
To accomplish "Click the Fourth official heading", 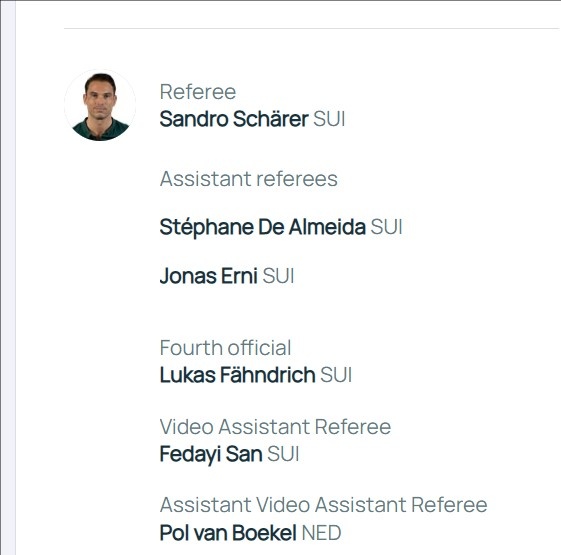I will [x=225, y=348].
